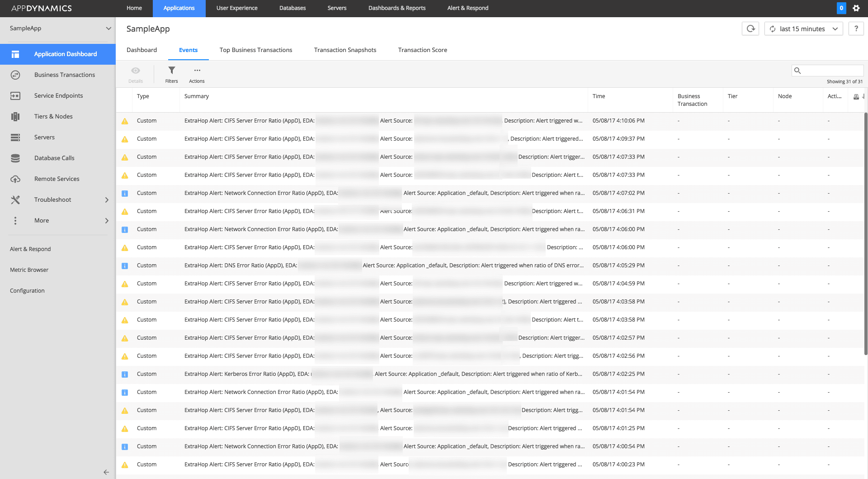
Task: Open the Metric Browser link
Action: tap(29, 270)
